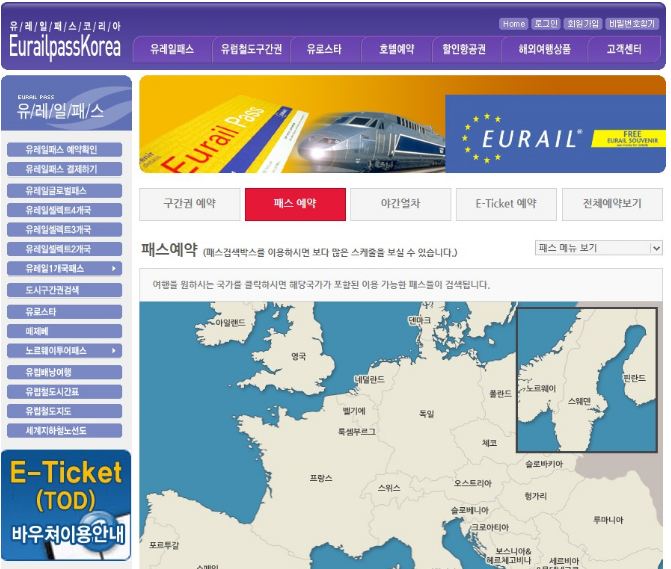Select 루마니아 on the map
The height and width of the screenshot is (569, 671).
tap(609, 520)
